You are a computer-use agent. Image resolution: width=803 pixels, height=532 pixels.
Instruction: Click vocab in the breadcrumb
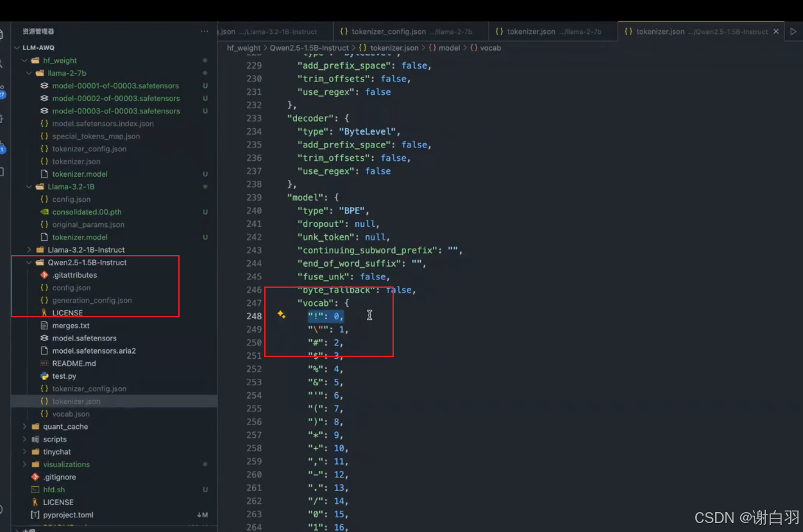491,48
